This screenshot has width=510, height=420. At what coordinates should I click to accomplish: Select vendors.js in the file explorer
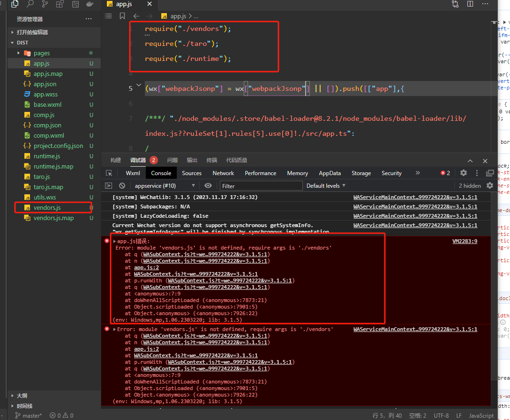pos(47,208)
